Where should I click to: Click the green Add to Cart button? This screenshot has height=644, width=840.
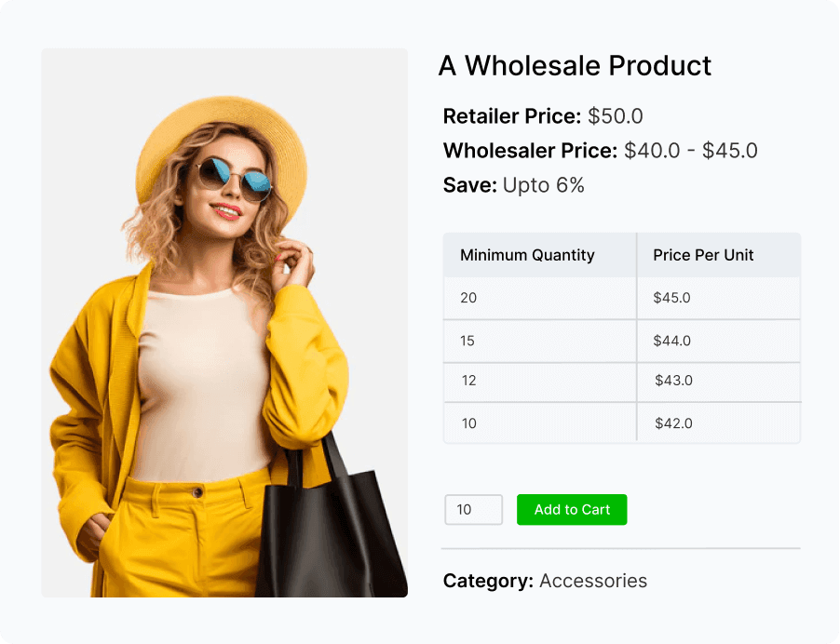pos(572,509)
